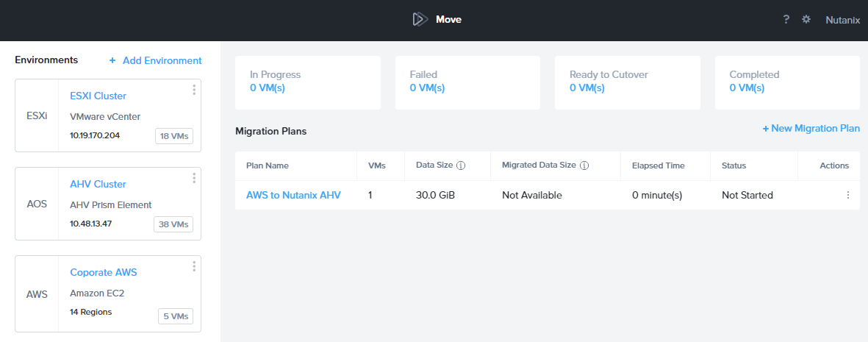Open ESXI Cluster three-dot options menu
The width and height of the screenshot is (868, 342).
coord(194,90)
